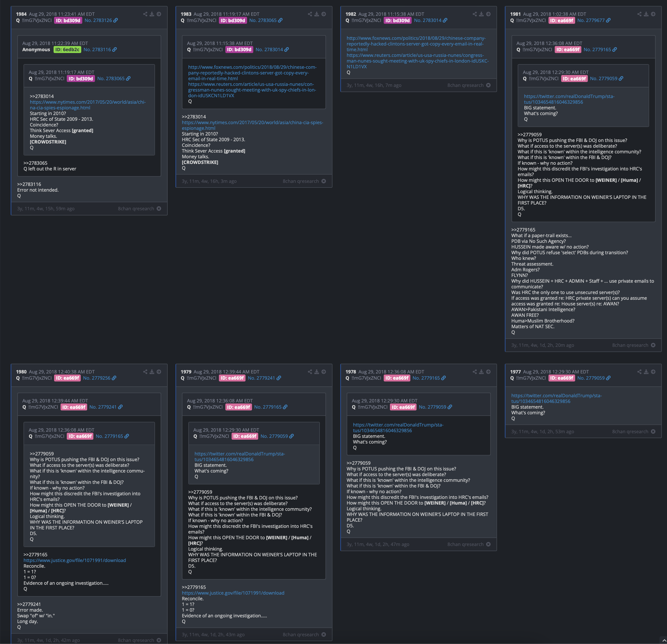Image resolution: width=667 pixels, height=644 pixels.
Task: Click 8chan qresearch in post 1982 footer
Action: point(465,85)
